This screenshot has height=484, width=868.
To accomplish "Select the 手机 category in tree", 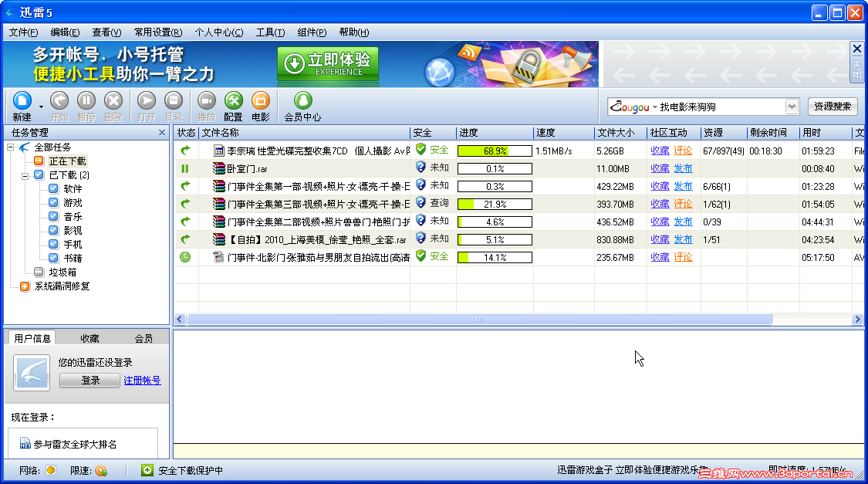I will coord(73,244).
